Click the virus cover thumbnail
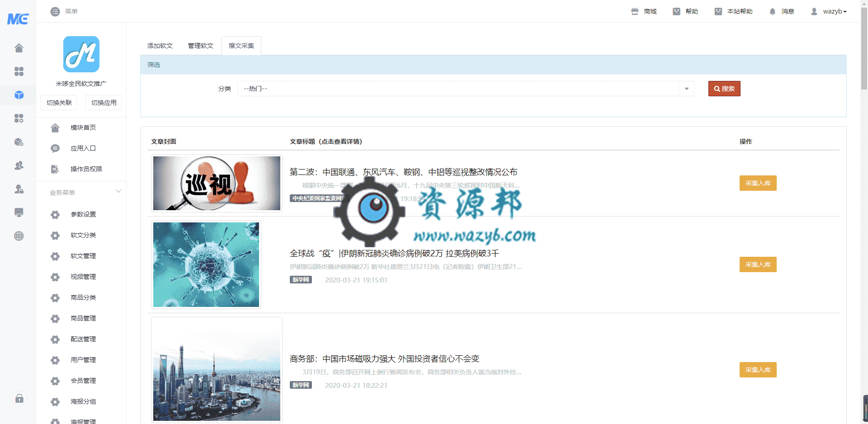 [206, 264]
